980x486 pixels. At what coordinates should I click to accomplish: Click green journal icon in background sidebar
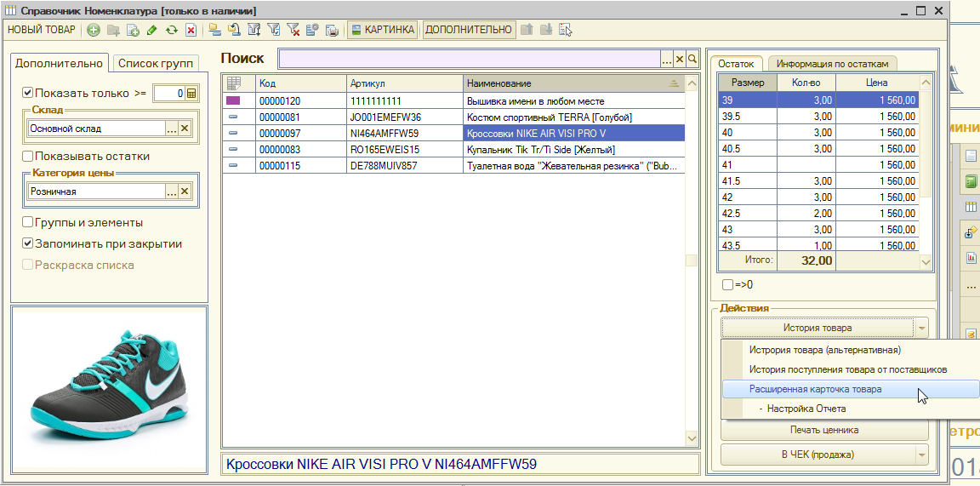point(971,182)
